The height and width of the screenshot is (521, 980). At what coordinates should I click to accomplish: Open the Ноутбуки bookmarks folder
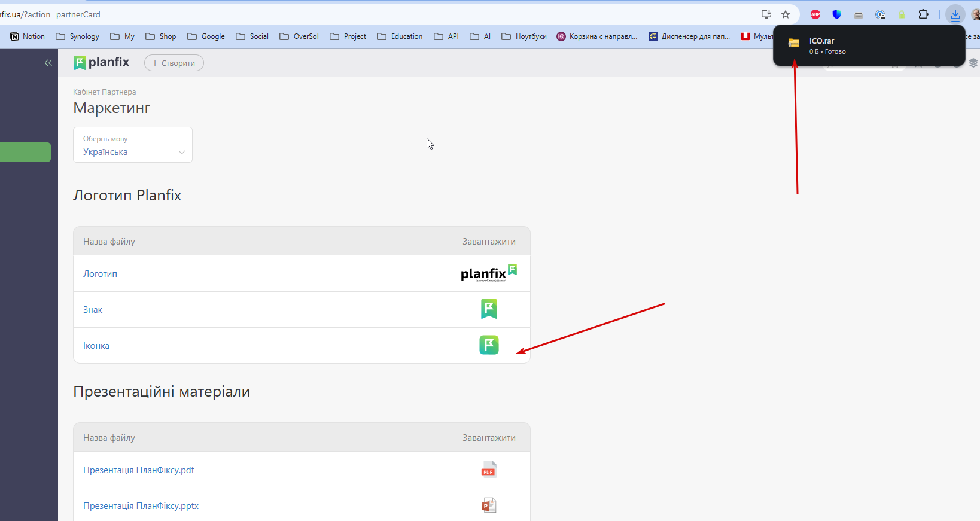(x=524, y=36)
